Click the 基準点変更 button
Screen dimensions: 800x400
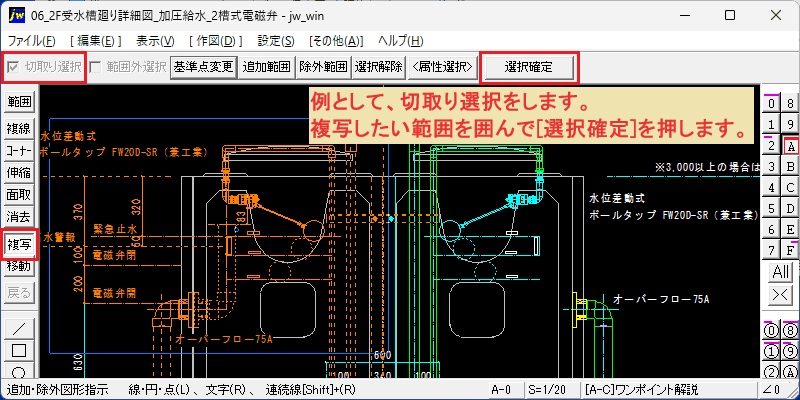(x=203, y=67)
